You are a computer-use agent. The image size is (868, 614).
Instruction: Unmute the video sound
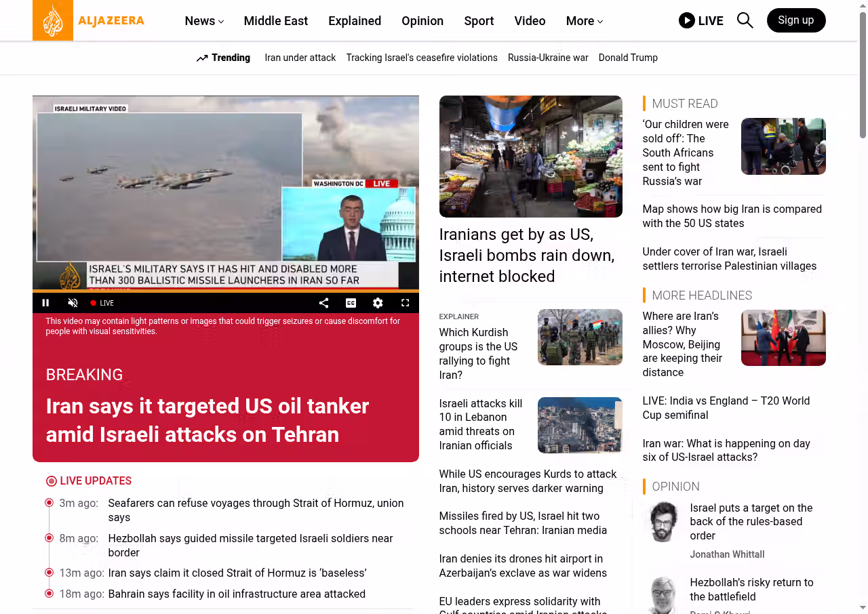point(73,303)
